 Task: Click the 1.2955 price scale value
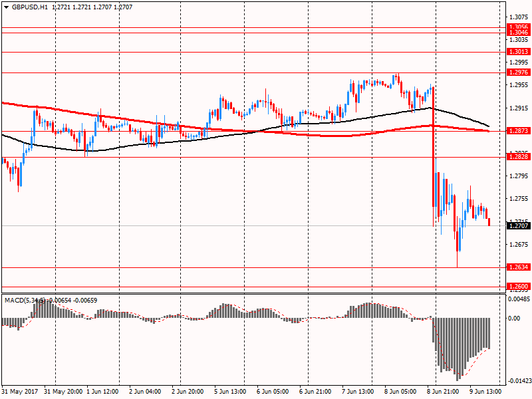point(519,85)
